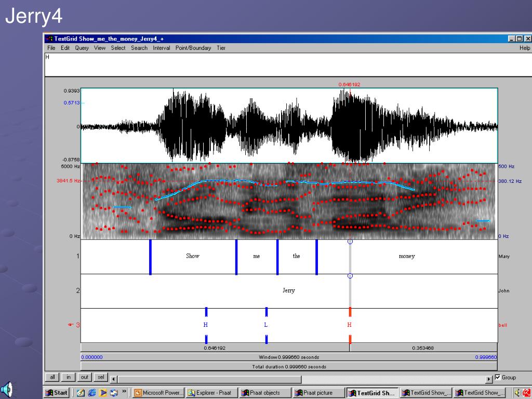Select the 'the' interval in tier 1
The width and height of the screenshot is (532, 399).
(x=297, y=257)
